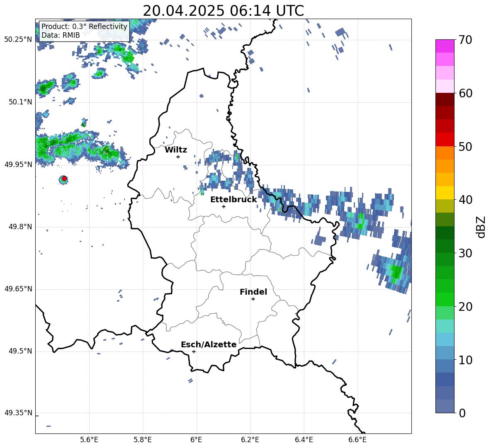The height and width of the screenshot is (448, 491).
Task: Click the 49.65°N latitude label
Action: tap(18, 289)
